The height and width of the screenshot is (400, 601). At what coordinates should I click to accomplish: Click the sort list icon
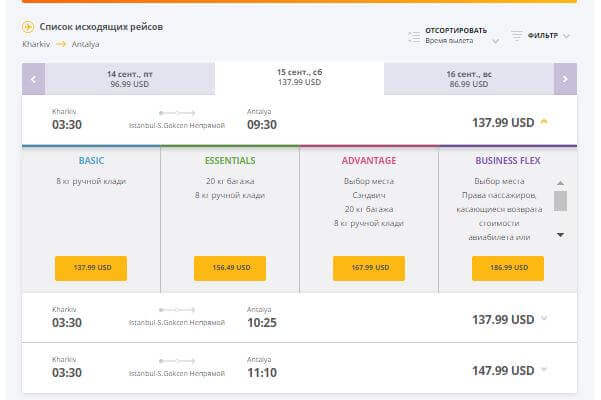point(414,37)
